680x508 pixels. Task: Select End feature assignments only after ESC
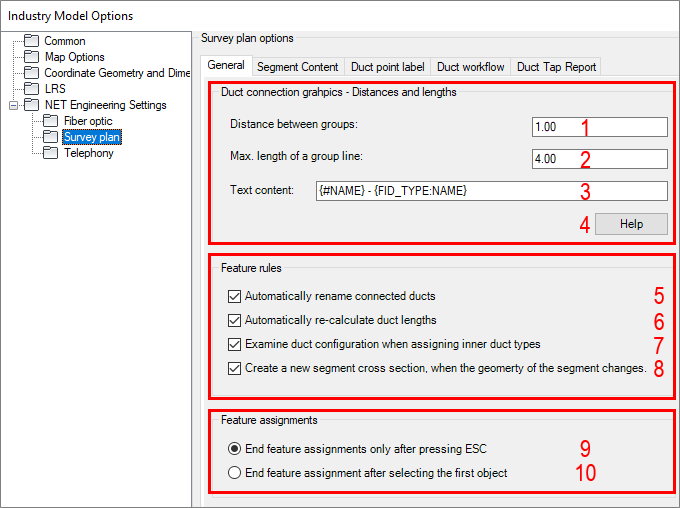coord(234,449)
